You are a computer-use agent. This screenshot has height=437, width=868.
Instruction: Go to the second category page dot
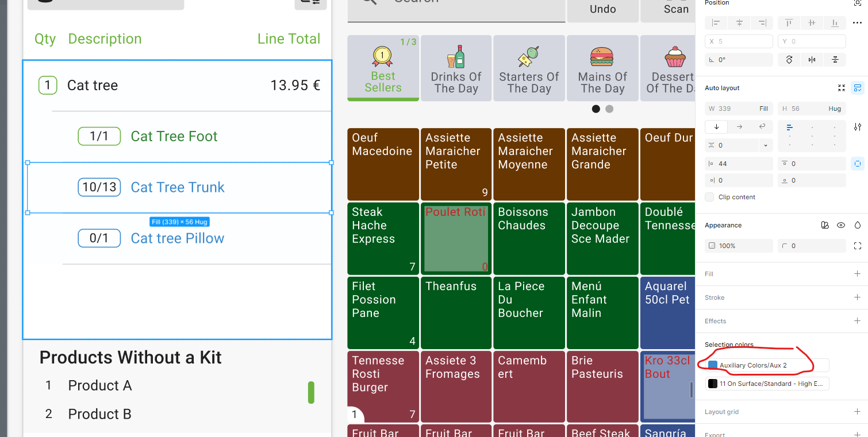pyautogui.click(x=609, y=109)
